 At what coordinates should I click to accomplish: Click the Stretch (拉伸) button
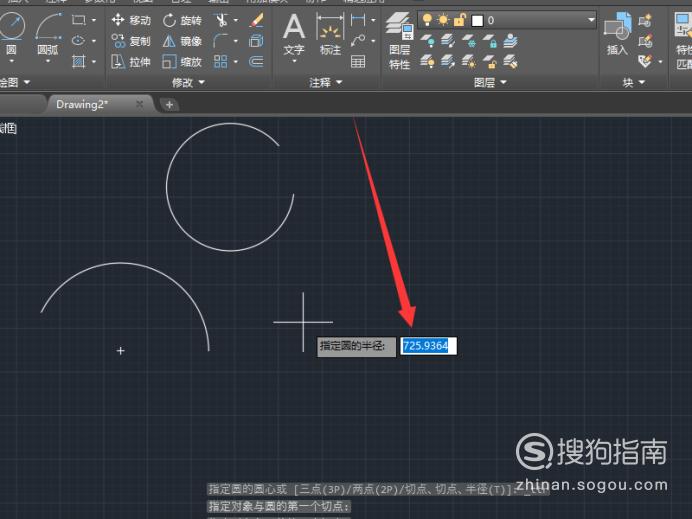(x=131, y=61)
